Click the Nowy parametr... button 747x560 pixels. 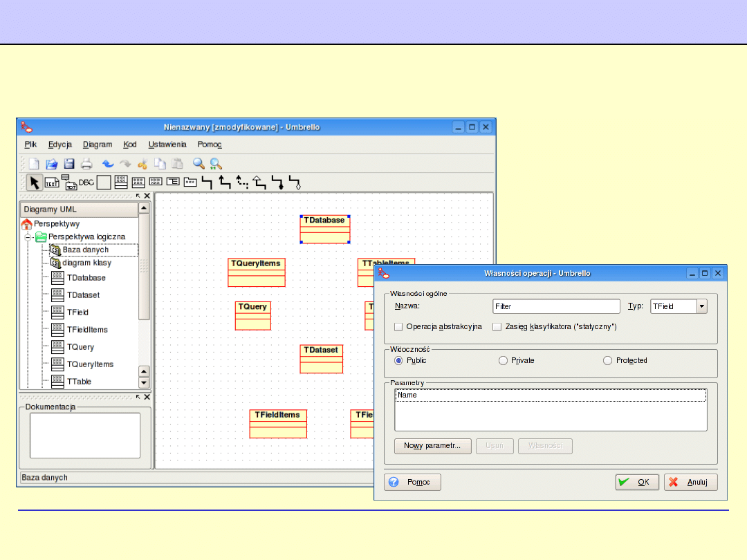point(432,446)
